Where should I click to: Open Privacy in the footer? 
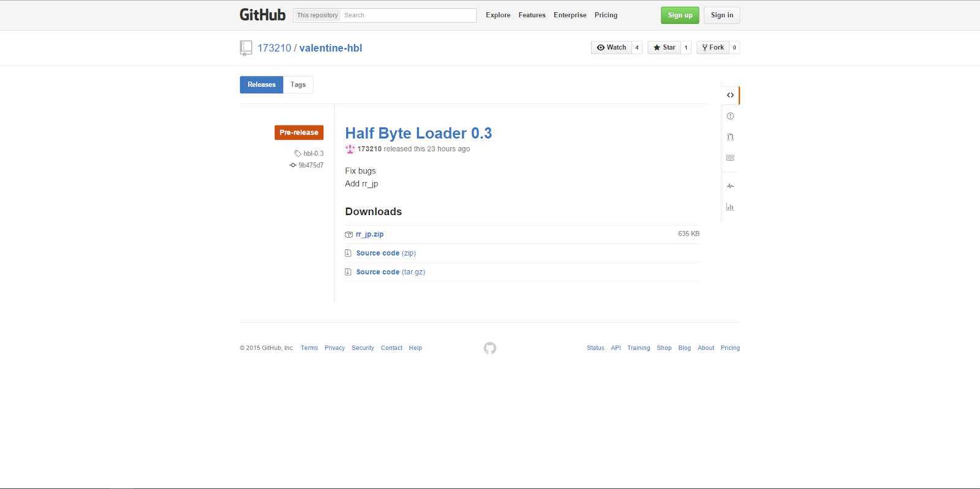pos(334,348)
